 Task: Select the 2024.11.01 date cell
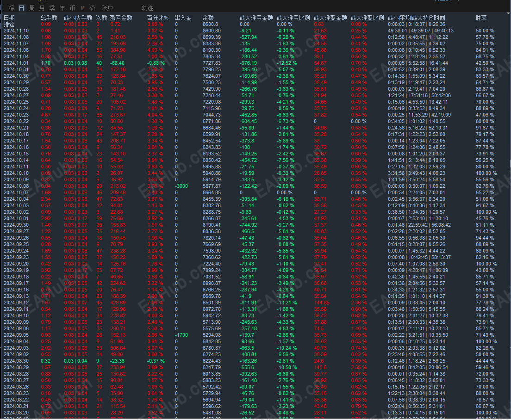coord(16,63)
